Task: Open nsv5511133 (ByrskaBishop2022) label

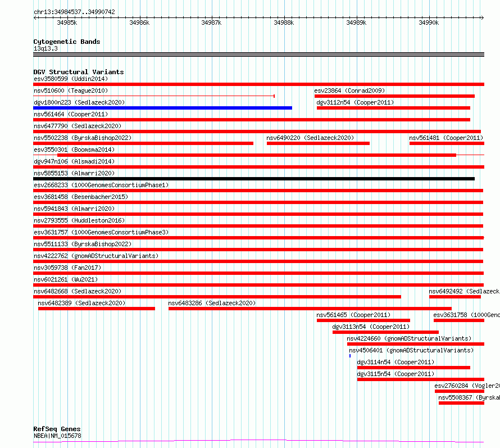Action: (83, 244)
